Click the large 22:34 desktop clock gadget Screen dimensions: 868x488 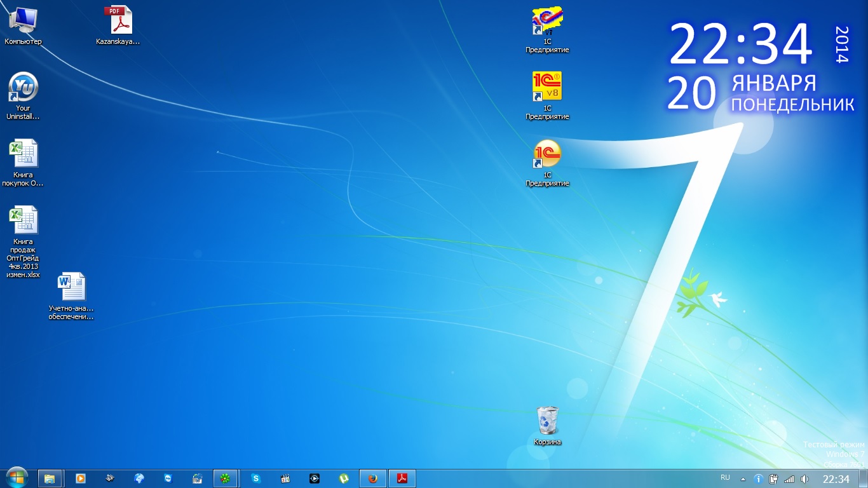click(741, 44)
